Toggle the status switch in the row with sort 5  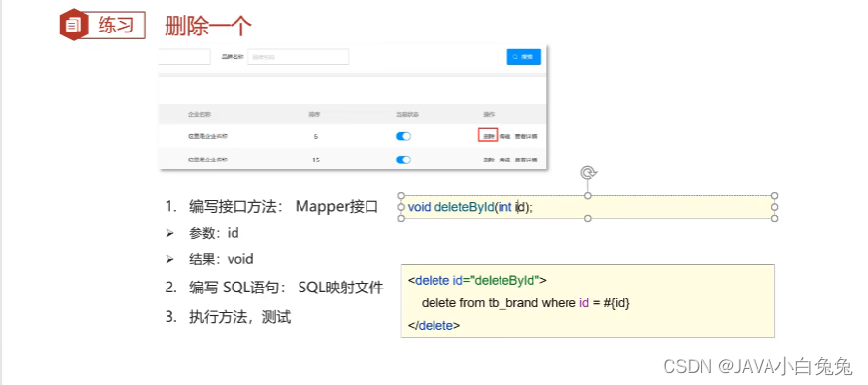pos(404,136)
